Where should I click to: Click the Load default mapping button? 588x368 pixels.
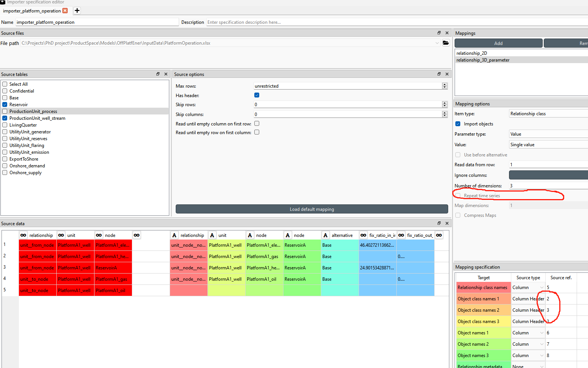tap(312, 209)
